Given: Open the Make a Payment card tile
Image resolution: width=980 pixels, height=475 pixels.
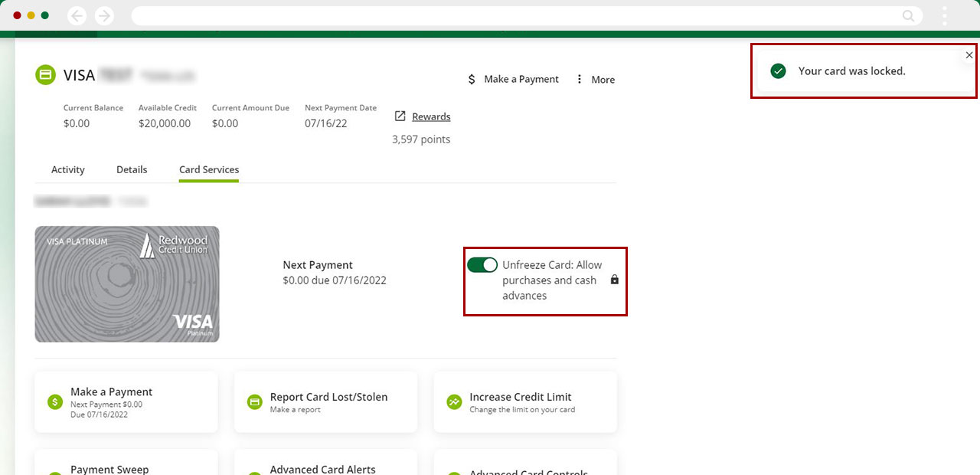Looking at the screenshot, I should (126, 402).
